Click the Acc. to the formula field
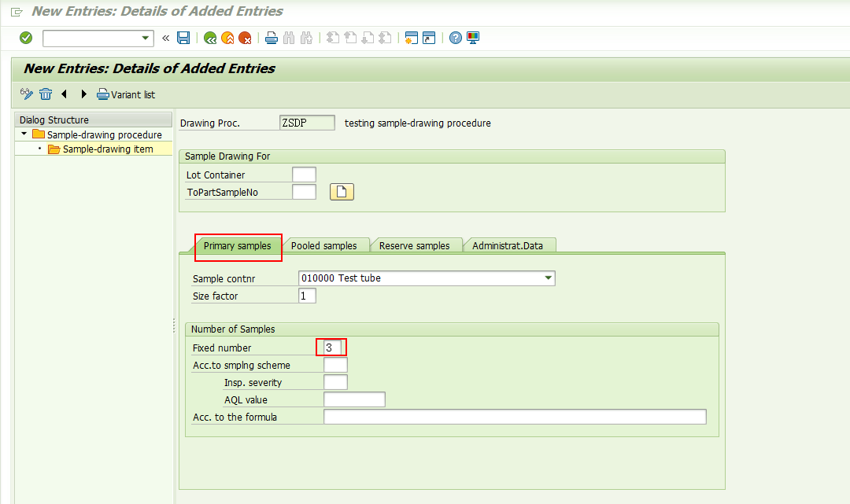This screenshot has width=850, height=504. click(515, 417)
